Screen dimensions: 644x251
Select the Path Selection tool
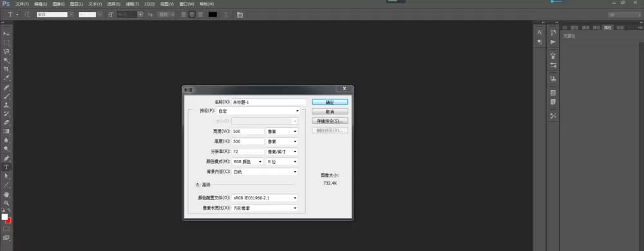click(6, 176)
